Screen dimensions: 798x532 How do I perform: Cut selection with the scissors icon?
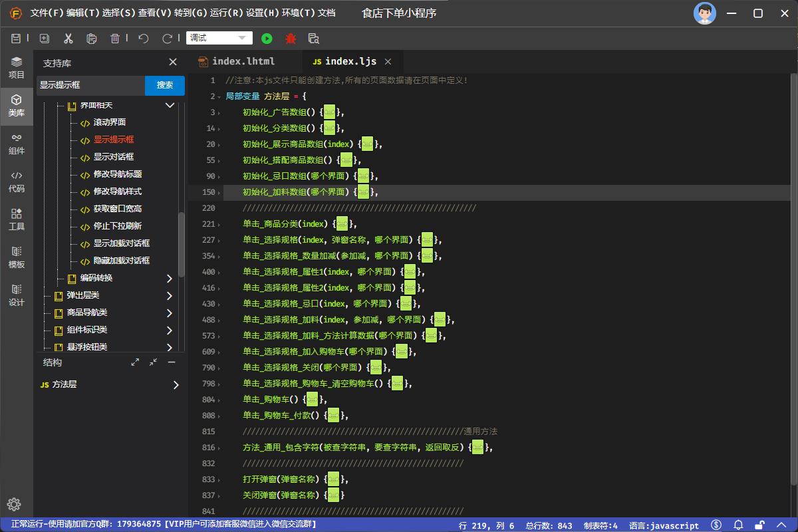(68, 39)
